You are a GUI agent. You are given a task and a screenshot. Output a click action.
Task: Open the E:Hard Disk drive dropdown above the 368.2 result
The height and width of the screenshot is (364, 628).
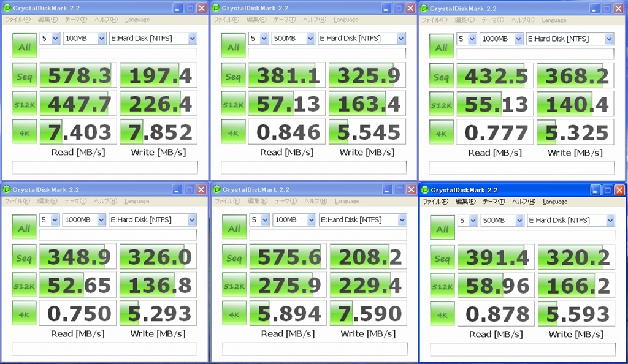570,39
